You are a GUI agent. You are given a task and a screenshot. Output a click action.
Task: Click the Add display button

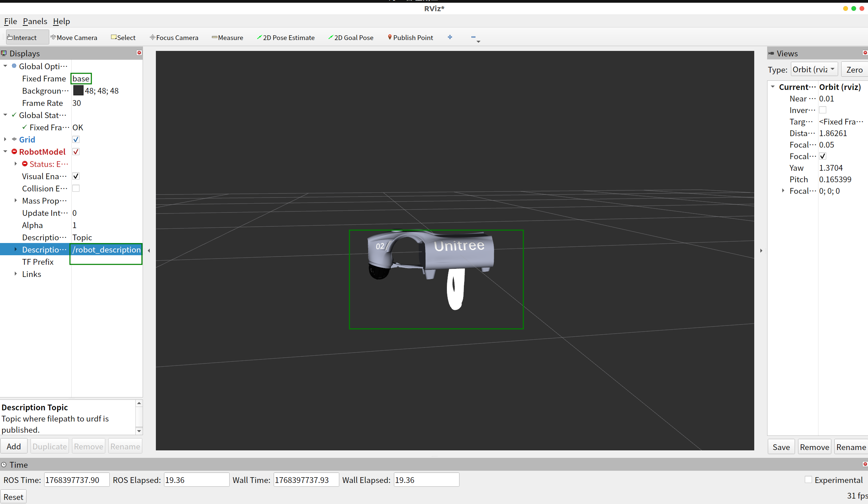point(14,446)
